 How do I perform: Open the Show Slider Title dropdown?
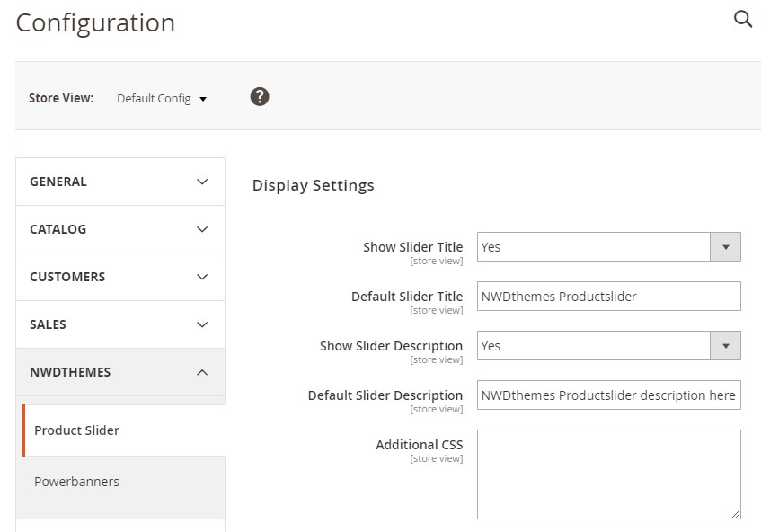(594, 247)
